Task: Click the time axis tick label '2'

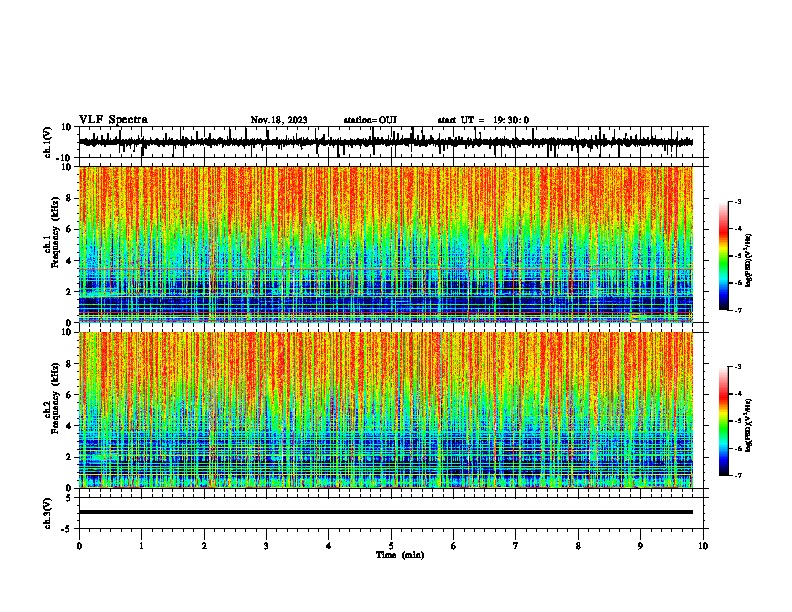Action: coord(204,546)
